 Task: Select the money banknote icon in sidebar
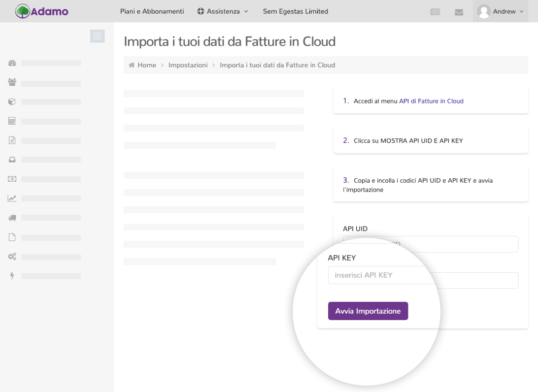tap(12, 179)
